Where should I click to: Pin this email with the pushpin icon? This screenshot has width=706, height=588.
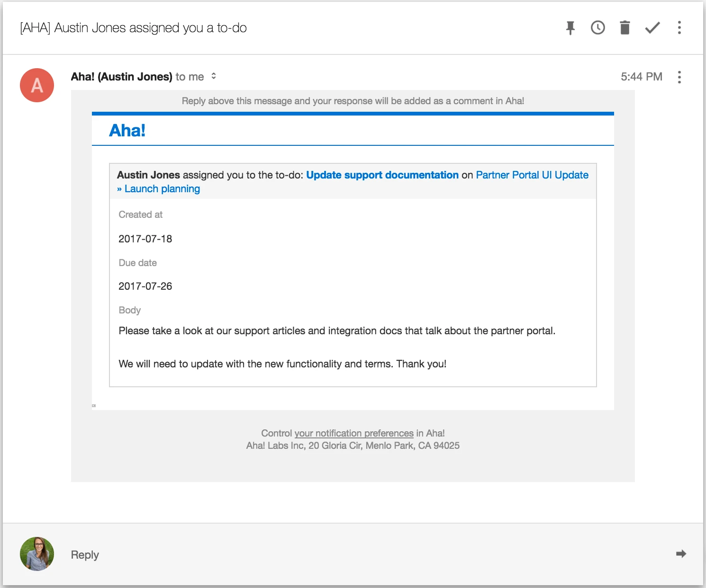click(x=570, y=28)
